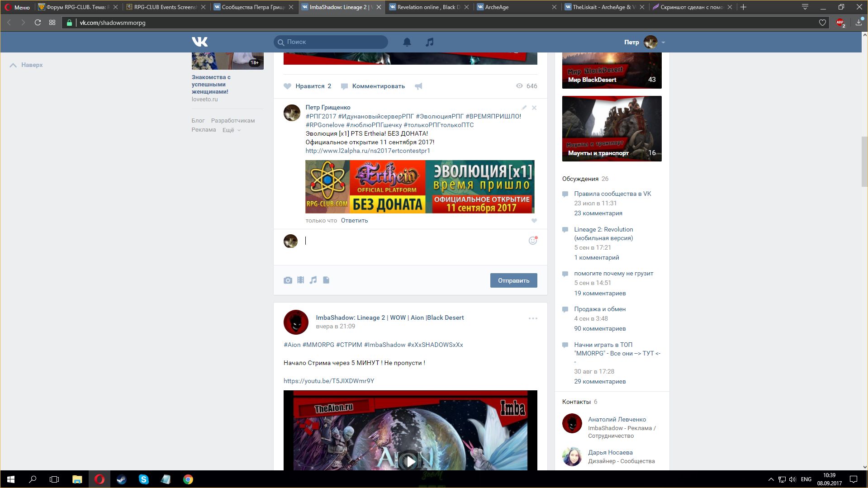Open the Знакомства с успешными женщинами ad
The height and width of the screenshot is (488, 868).
click(x=211, y=84)
